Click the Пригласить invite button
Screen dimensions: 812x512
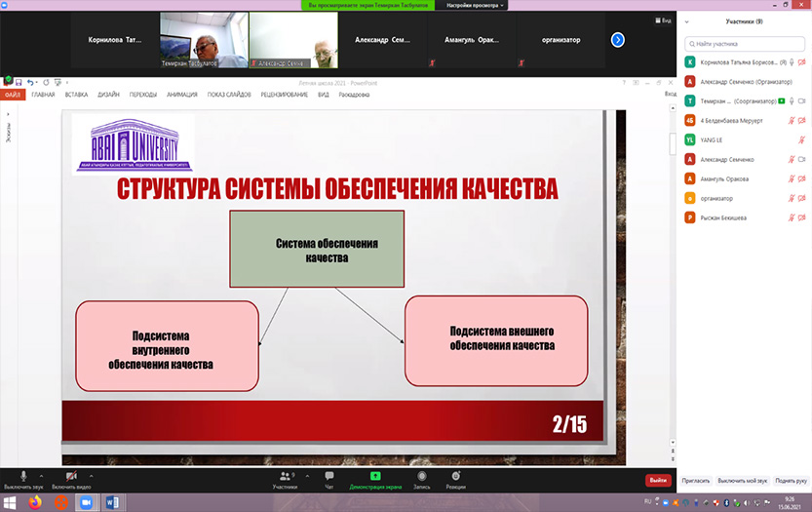pos(695,481)
